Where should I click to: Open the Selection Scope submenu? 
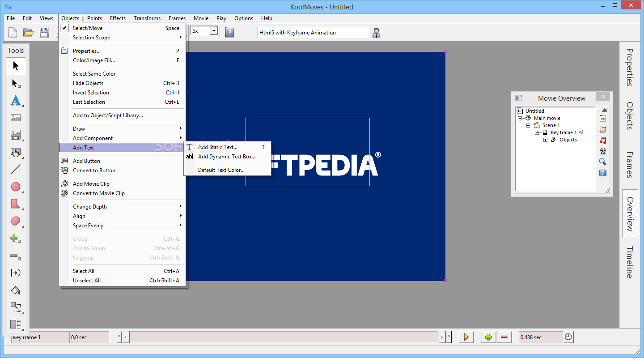[122, 38]
